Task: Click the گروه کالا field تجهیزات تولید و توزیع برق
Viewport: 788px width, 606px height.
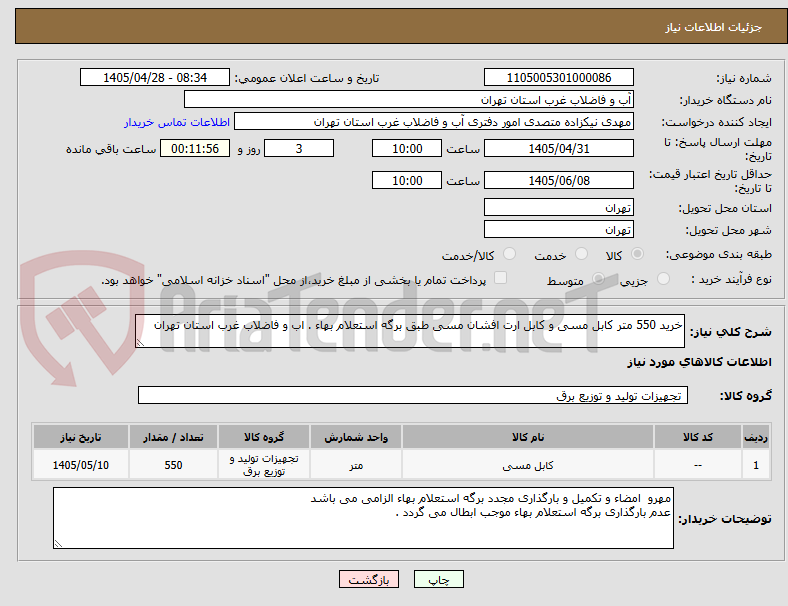Action: 413,395
